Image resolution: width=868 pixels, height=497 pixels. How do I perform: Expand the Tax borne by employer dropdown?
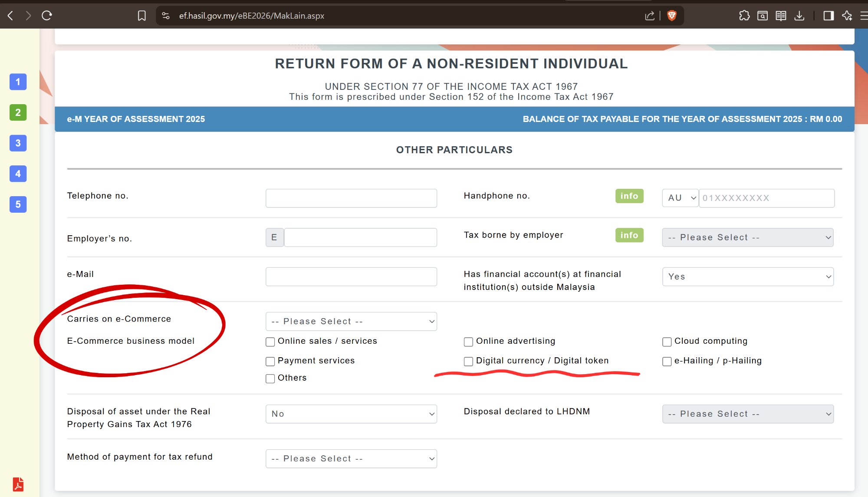point(747,237)
